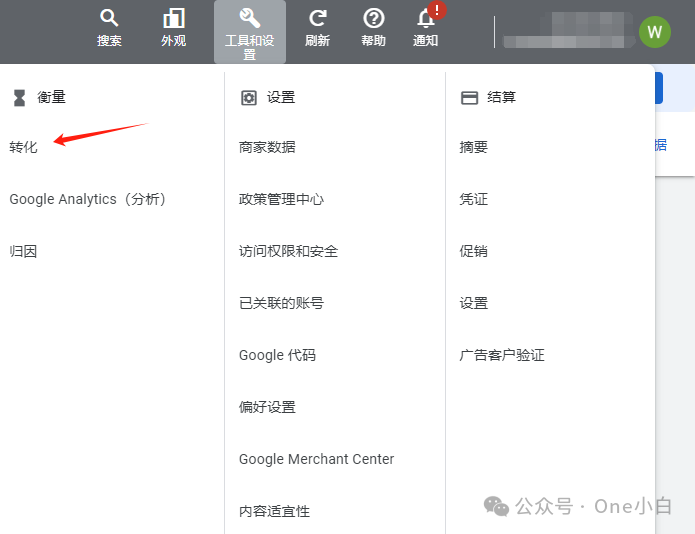Open the Notifications (通知) bell icon
This screenshot has height=534, width=695.
[426, 19]
